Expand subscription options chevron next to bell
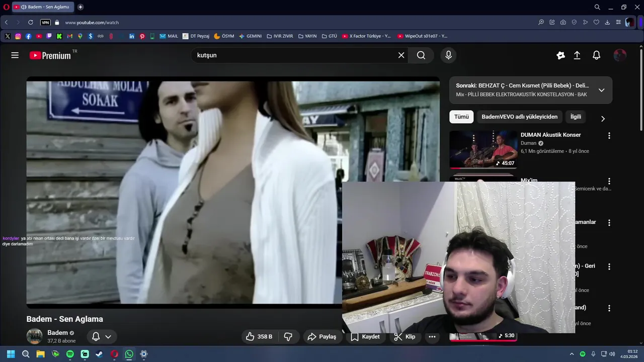The width and height of the screenshot is (644, 362). (x=108, y=336)
